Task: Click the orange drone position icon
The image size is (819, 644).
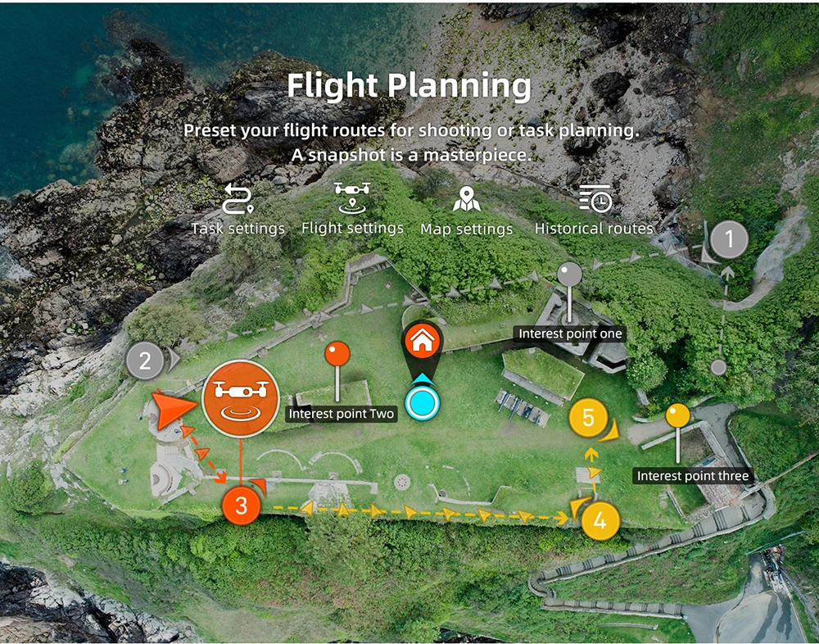Action: 241,399
